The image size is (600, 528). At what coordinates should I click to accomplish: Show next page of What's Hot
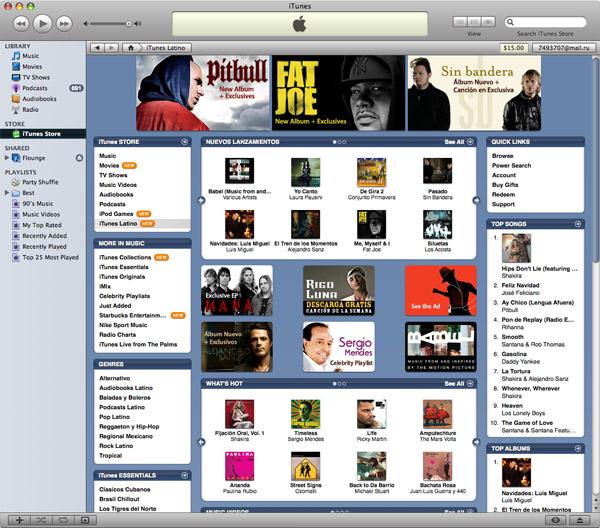point(476,442)
